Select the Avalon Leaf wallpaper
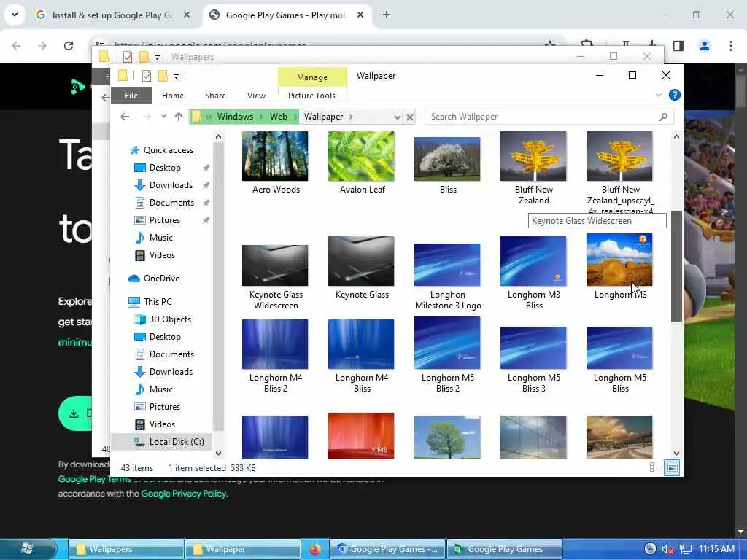This screenshot has height=560, width=747. point(361,156)
